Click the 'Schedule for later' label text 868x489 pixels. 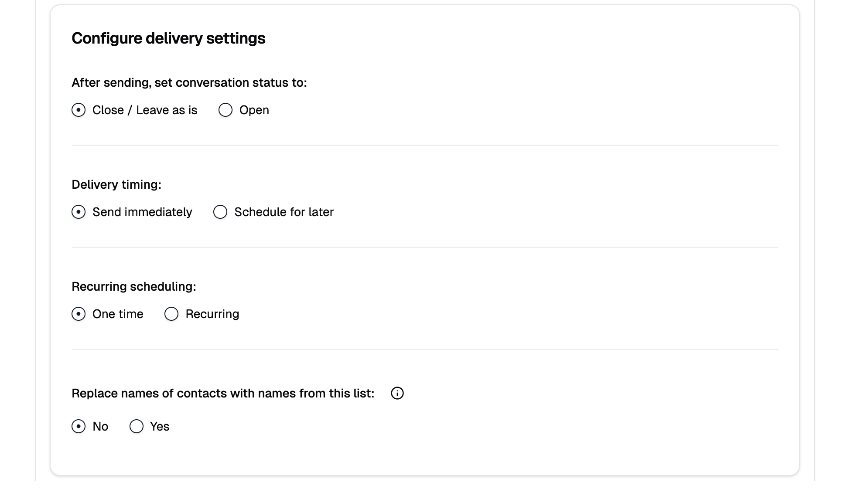coord(284,212)
